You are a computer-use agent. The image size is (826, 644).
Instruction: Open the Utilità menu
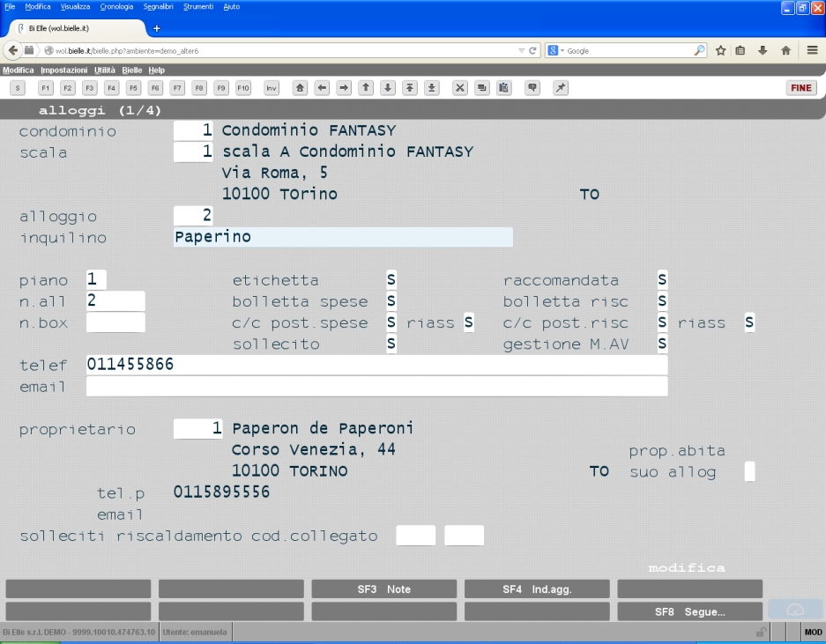coord(104,70)
